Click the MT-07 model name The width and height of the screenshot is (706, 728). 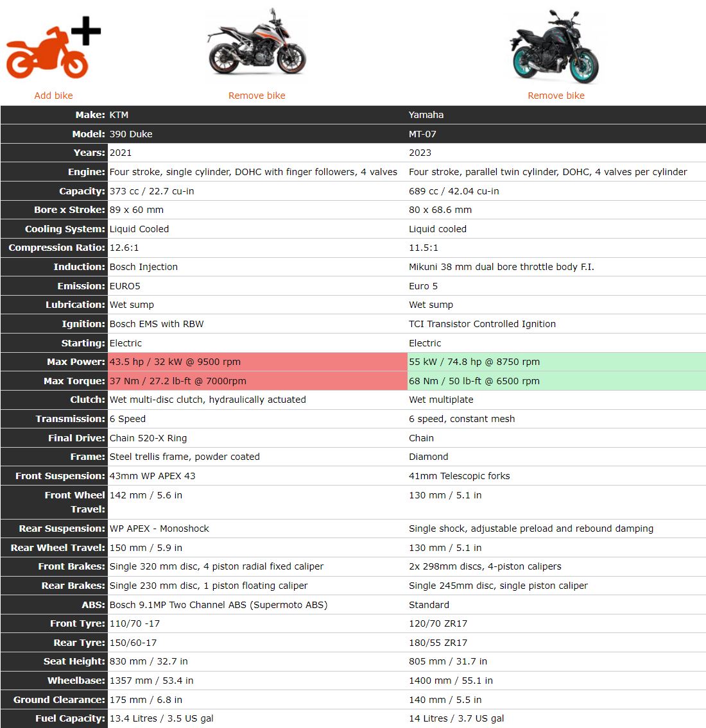(422, 134)
